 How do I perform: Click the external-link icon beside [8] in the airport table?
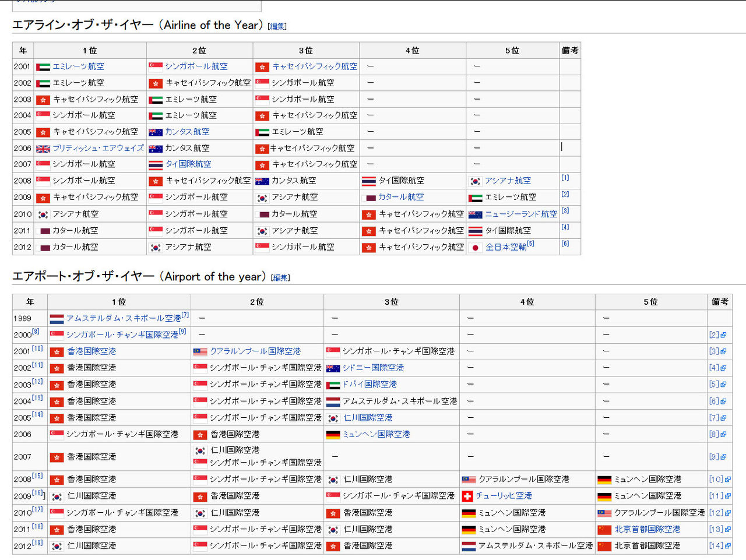723,434
